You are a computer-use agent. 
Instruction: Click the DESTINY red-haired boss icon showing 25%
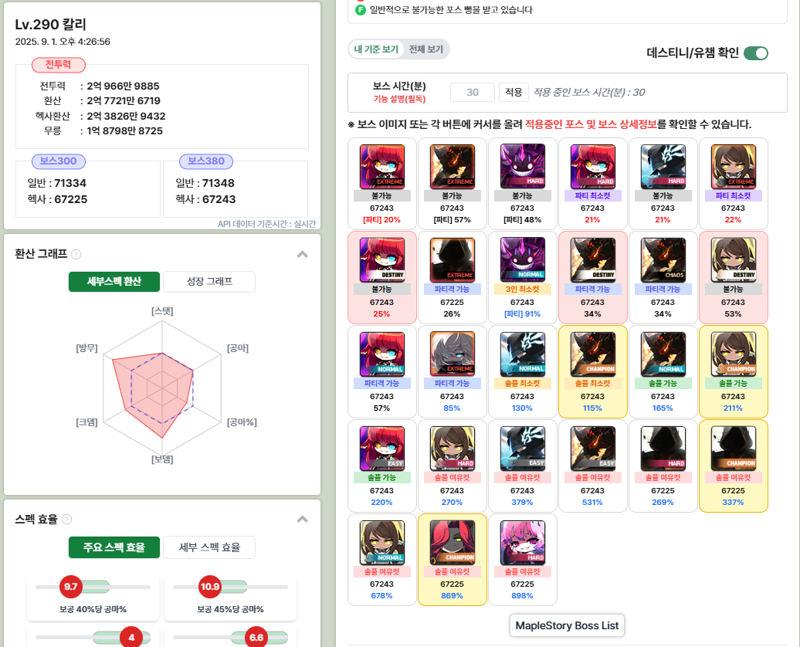[382, 260]
